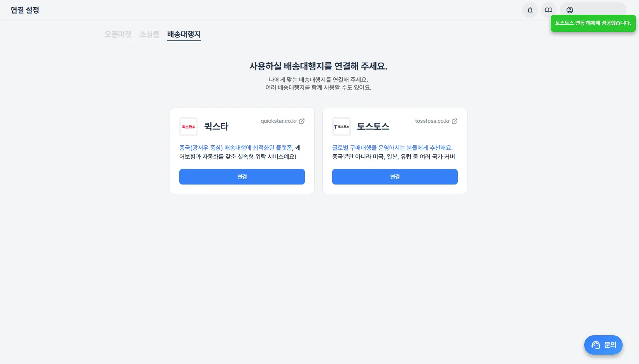Switch to the 소싱몰 tab
The image size is (639, 364).
[x=149, y=34]
